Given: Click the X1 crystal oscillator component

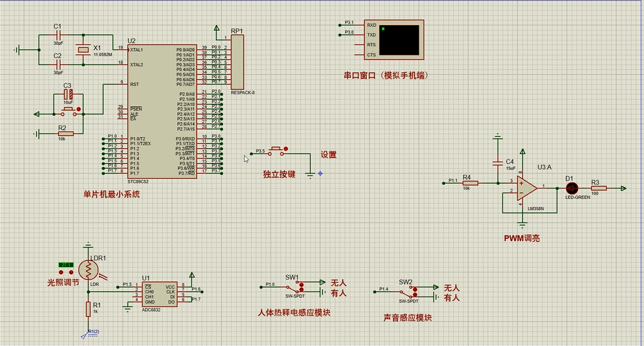Looking at the screenshot, I should [83, 50].
